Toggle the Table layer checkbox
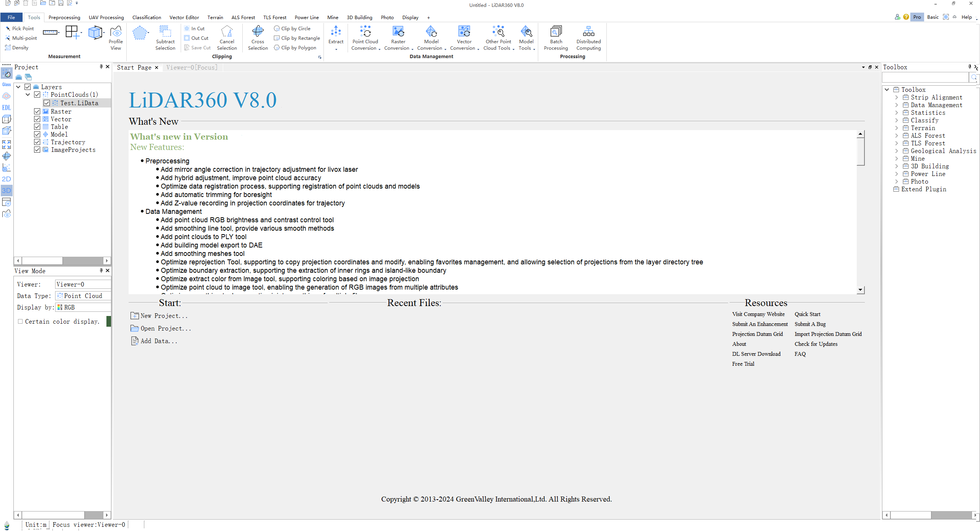The width and height of the screenshot is (980, 531). point(37,127)
